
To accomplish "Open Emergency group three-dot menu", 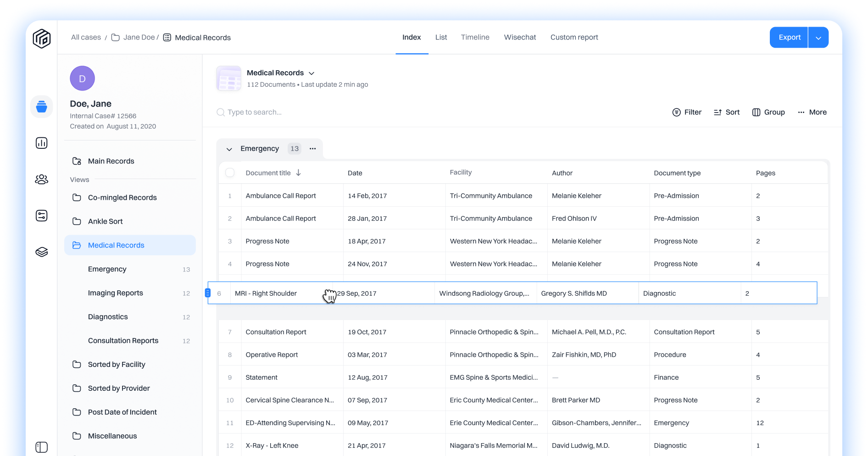I will (x=313, y=149).
